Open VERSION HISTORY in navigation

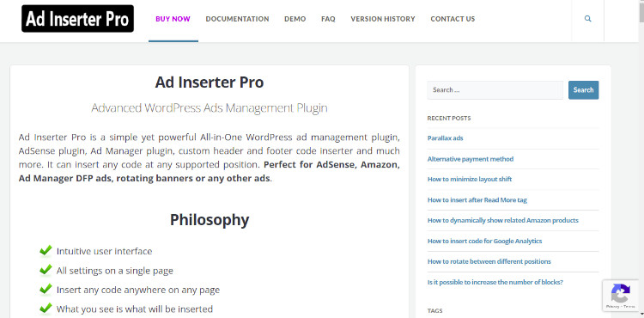(383, 19)
